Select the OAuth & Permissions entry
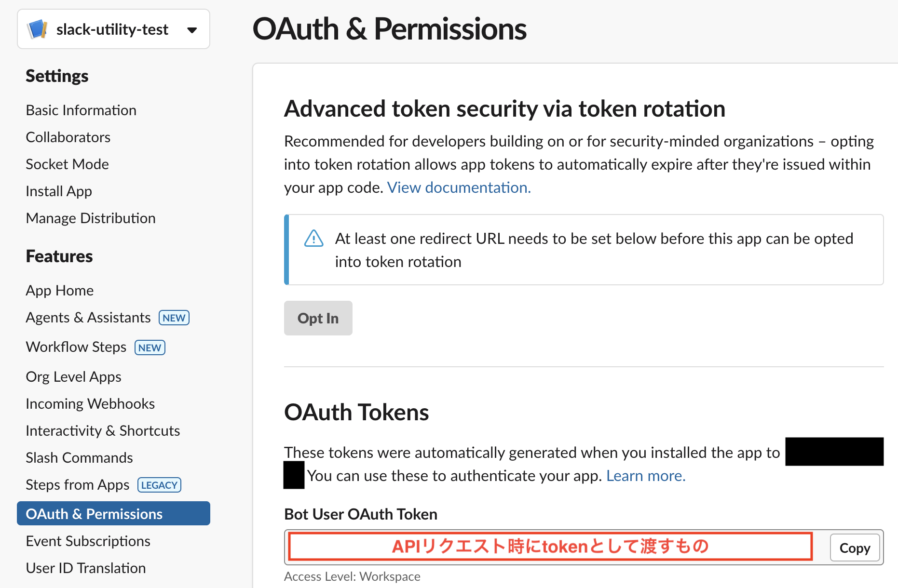Viewport: 898px width, 588px height. (x=94, y=513)
